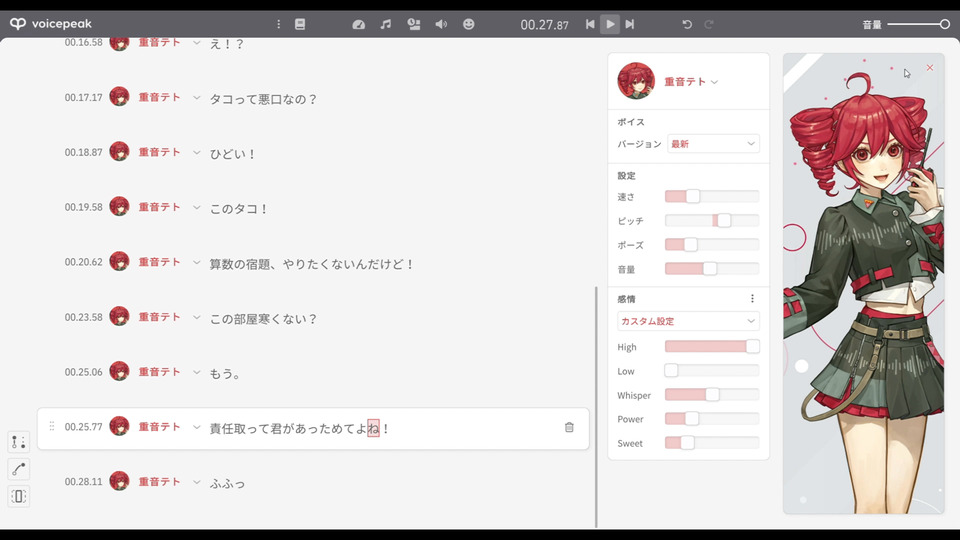Click the smiley emotion icon in toolbar
Viewport: 960px width, 540px height.
(x=468, y=24)
